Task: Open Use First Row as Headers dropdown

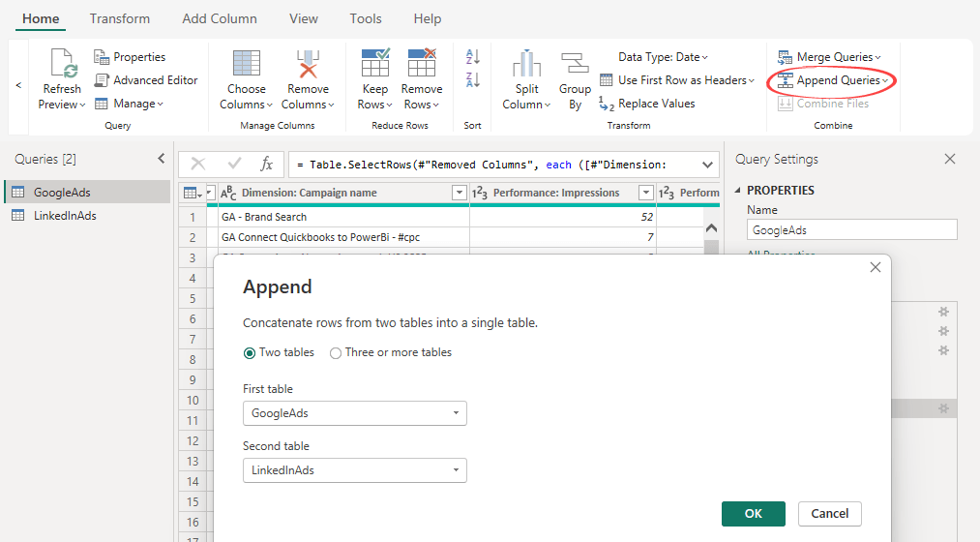Action: click(677, 80)
